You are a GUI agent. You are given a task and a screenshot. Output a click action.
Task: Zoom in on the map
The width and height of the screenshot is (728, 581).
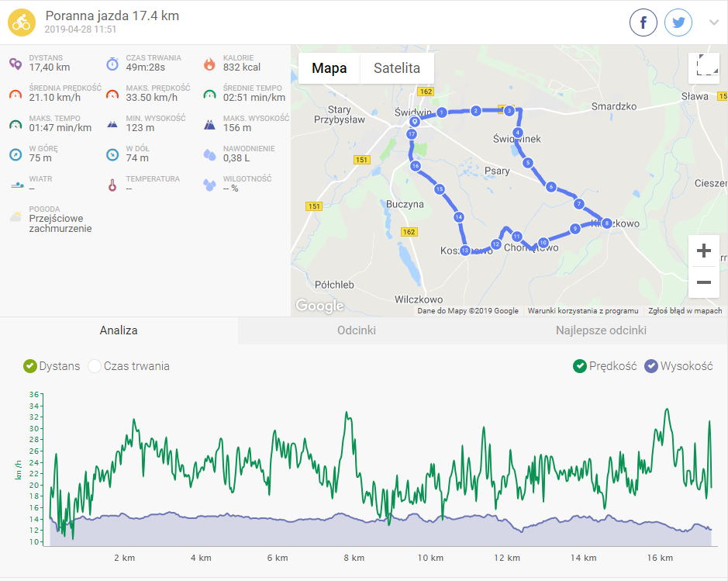pyautogui.click(x=704, y=251)
